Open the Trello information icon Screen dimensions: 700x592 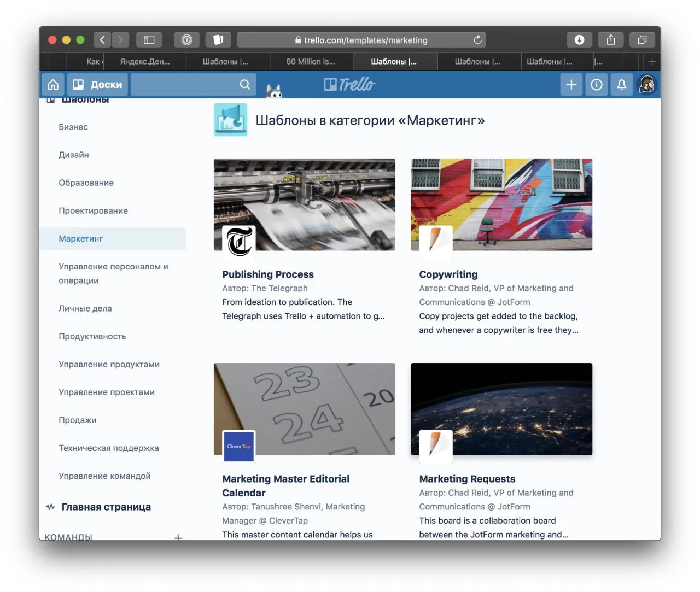coord(597,85)
